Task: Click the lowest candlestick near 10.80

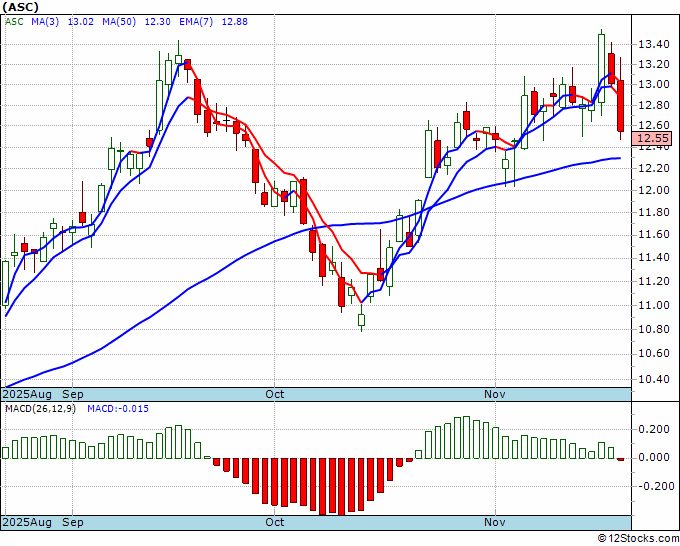Action: coord(361,320)
